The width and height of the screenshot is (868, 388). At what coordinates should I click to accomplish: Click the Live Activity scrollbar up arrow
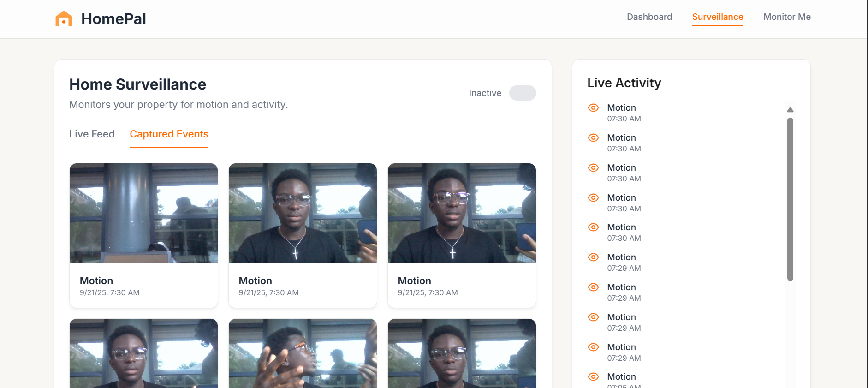tap(790, 110)
